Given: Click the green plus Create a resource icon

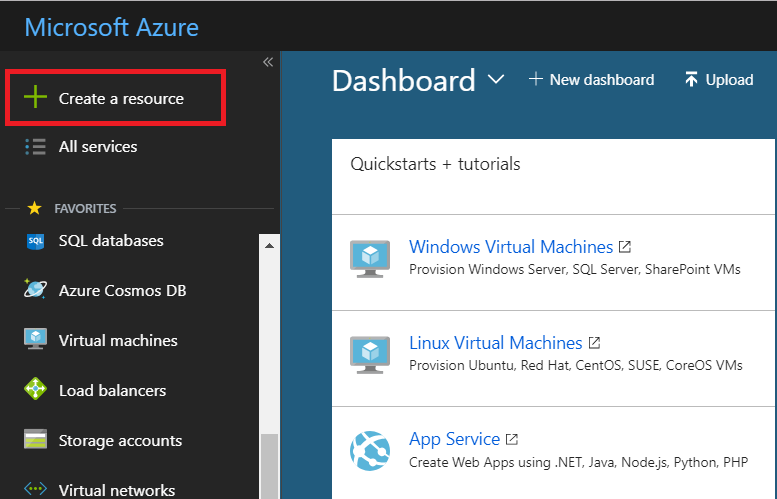Looking at the screenshot, I should tap(35, 97).
